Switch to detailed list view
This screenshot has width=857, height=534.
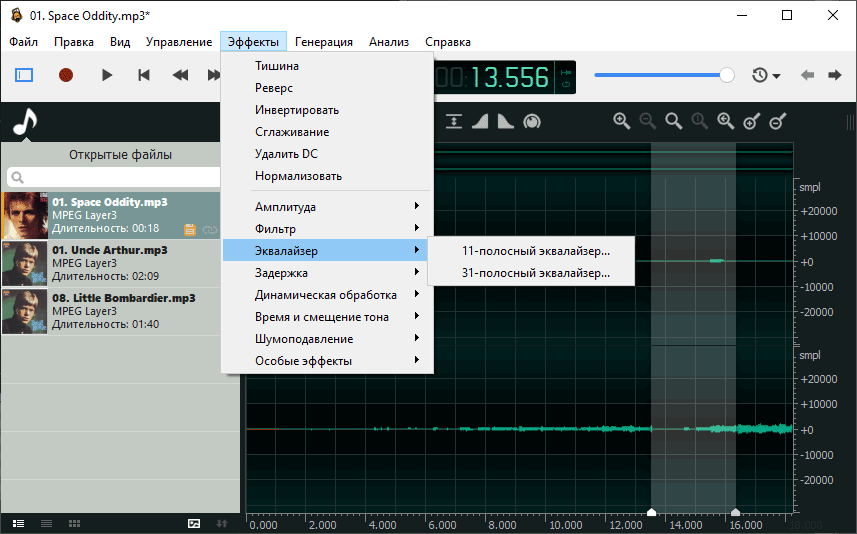coord(19,524)
